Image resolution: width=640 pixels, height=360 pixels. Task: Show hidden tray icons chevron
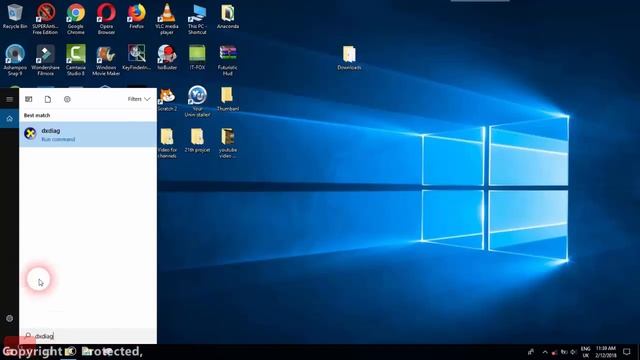545,352
